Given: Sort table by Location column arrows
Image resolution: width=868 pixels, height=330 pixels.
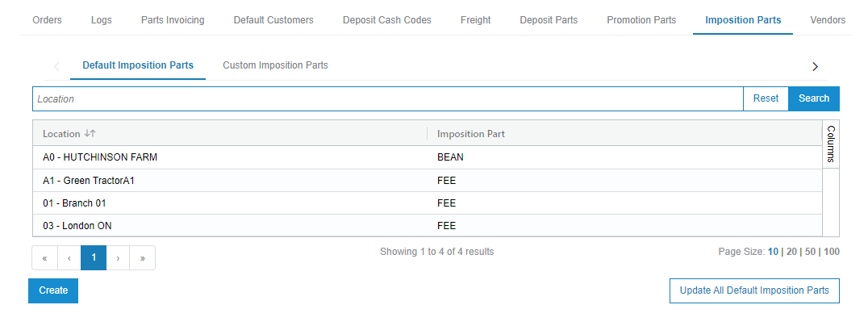Looking at the screenshot, I should (90, 134).
